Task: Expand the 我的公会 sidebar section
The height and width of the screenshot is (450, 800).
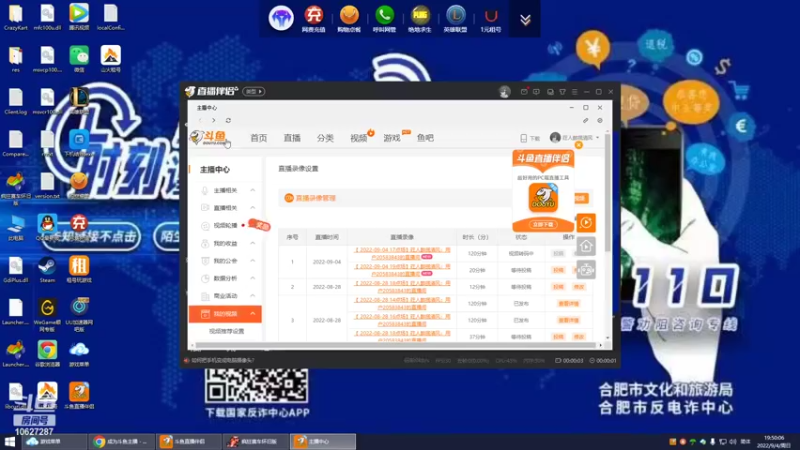Action: pos(227,261)
